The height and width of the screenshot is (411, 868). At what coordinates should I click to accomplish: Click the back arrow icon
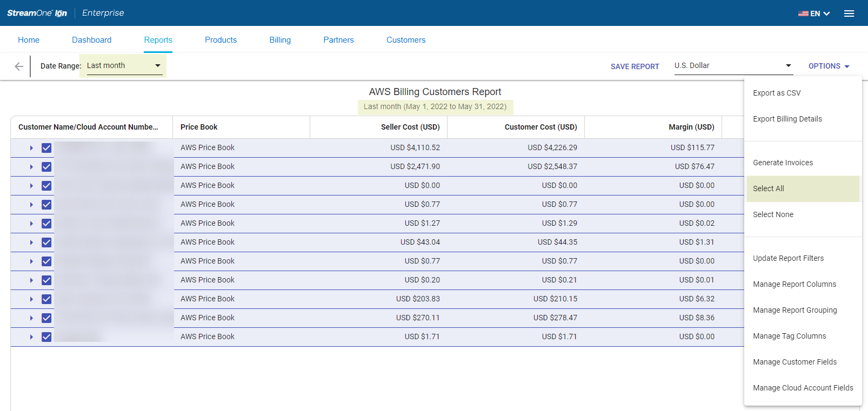[19, 66]
